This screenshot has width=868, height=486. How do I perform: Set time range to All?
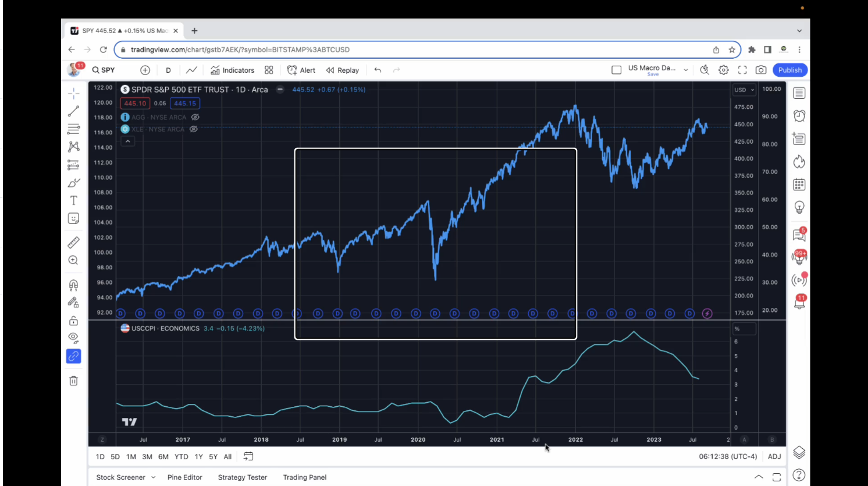coord(227,457)
